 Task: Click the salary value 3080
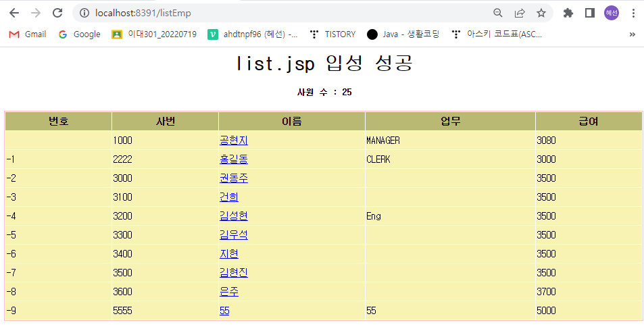tap(546, 141)
